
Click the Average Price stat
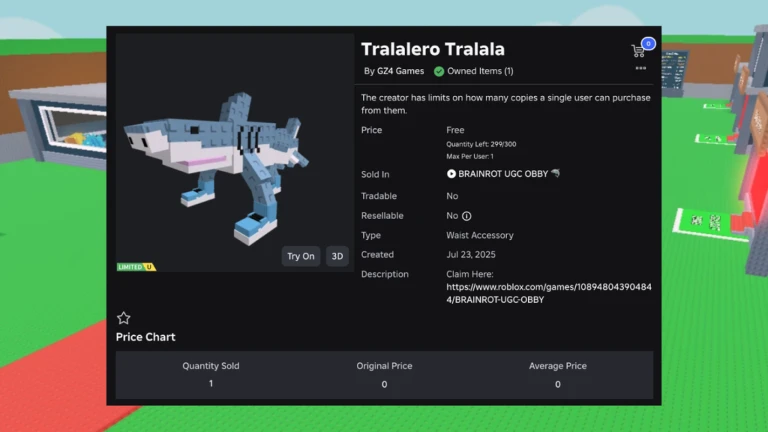[x=558, y=375]
